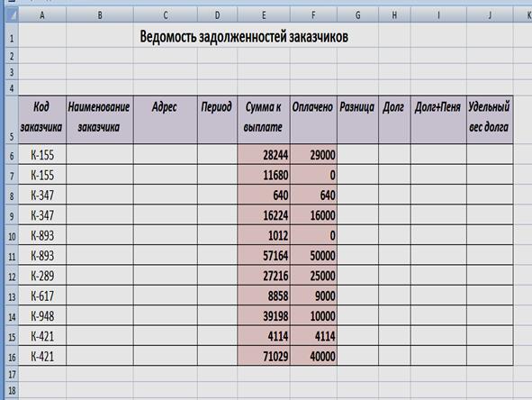The width and height of the screenshot is (532, 400).
Task: Select cell K-347 in row 8
Action: click(x=42, y=195)
